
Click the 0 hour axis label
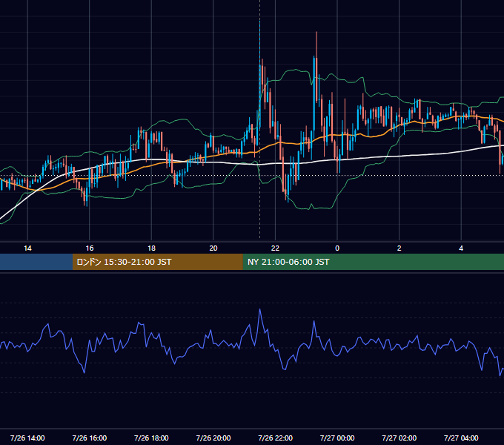click(x=337, y=248)
